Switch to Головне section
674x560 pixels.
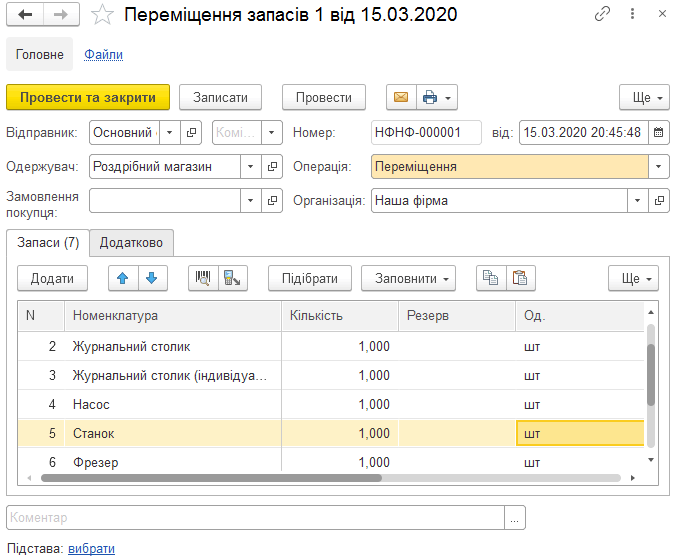40,54
